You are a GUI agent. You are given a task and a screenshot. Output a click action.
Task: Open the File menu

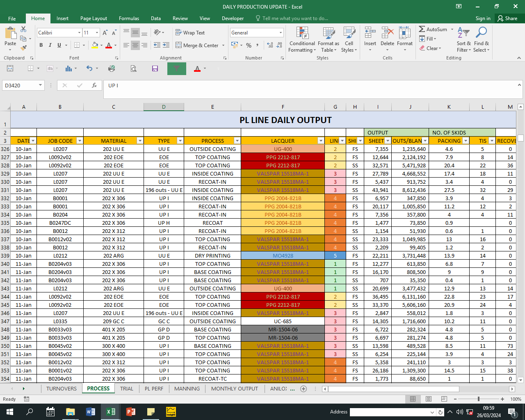point(12,18)
